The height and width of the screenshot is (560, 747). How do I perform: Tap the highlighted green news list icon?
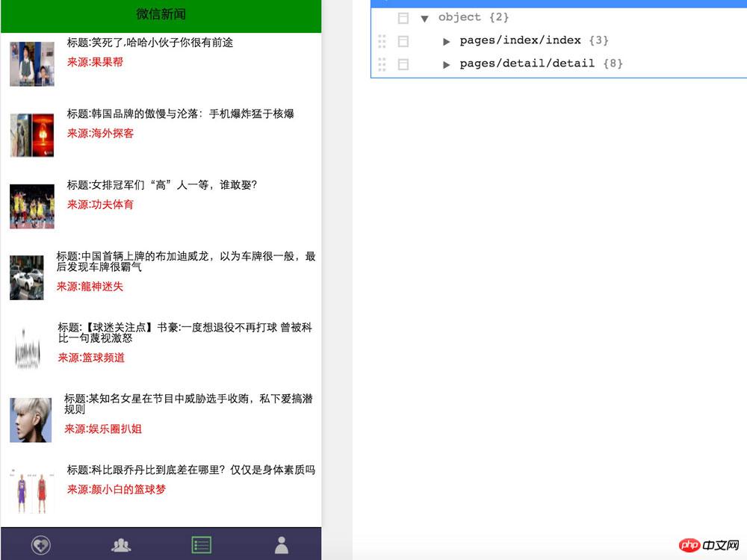[x=201, y=545]
